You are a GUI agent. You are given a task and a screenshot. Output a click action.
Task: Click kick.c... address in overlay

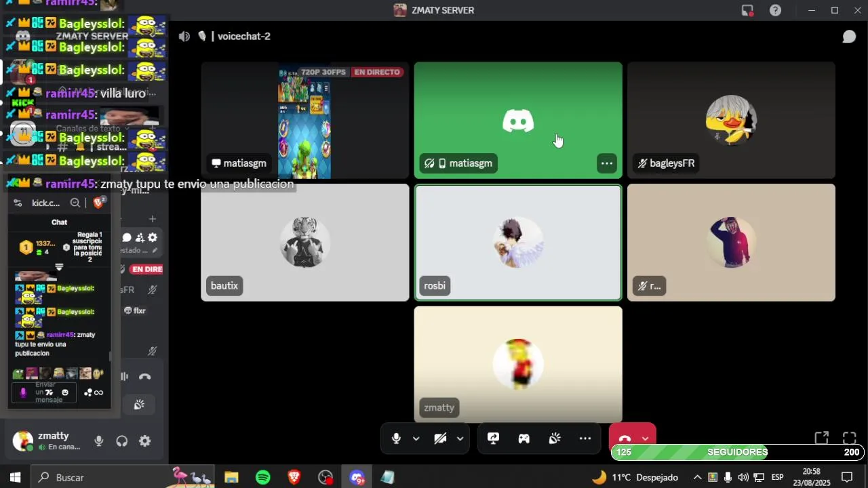[x=46, y=203]
